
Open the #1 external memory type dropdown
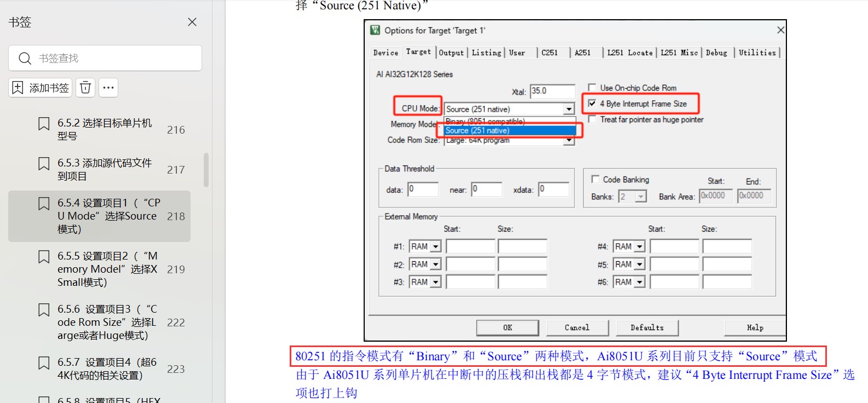[x=435, y=247]
